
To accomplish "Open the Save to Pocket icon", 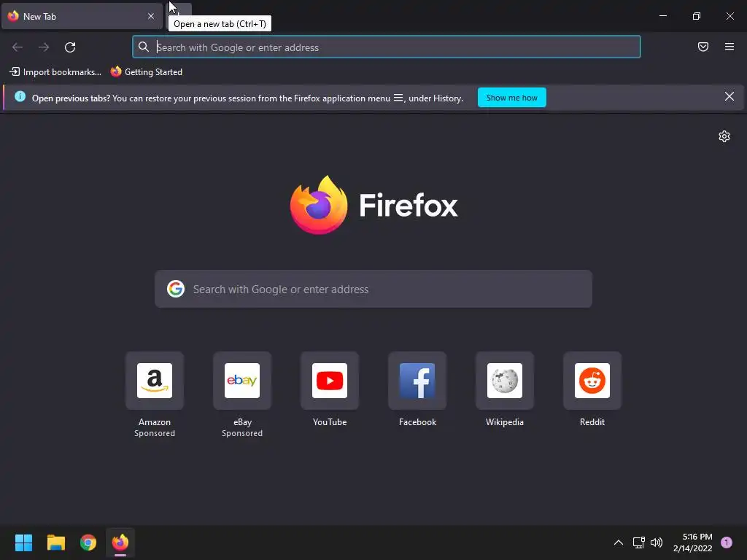I will coord(703,47).
